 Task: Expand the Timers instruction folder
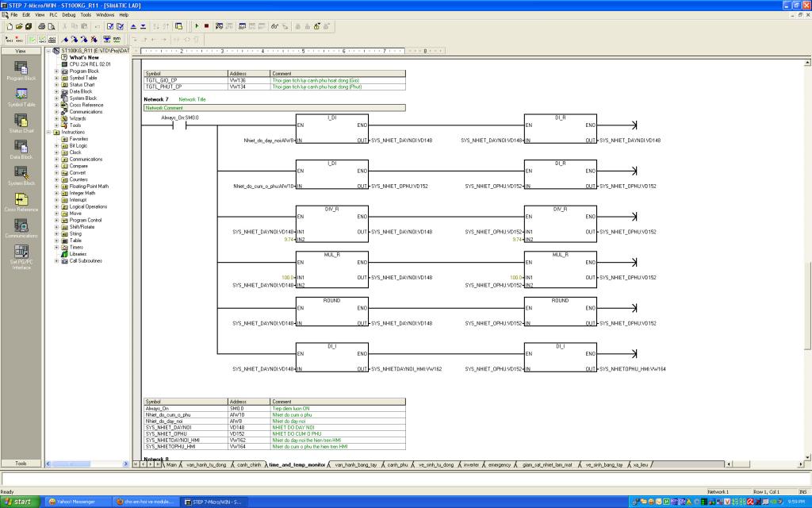click(56, 247)
